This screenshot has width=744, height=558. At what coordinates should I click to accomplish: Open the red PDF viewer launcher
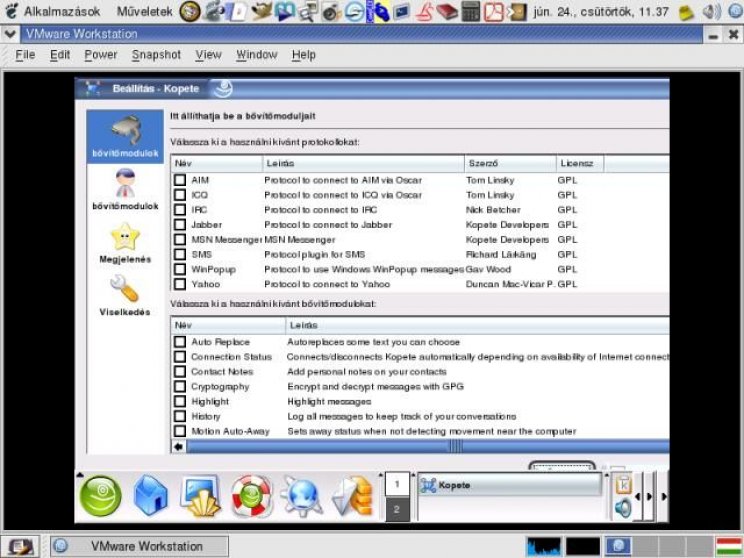493,11
